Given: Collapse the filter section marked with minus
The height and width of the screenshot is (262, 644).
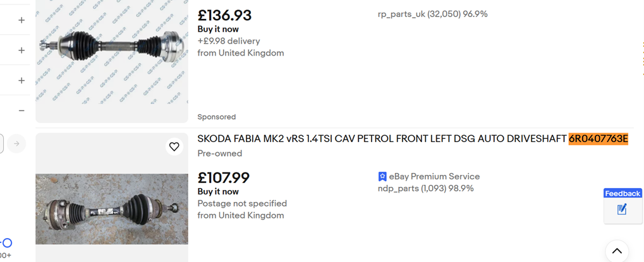Looking at the screenshot, I should coord(21,110).
